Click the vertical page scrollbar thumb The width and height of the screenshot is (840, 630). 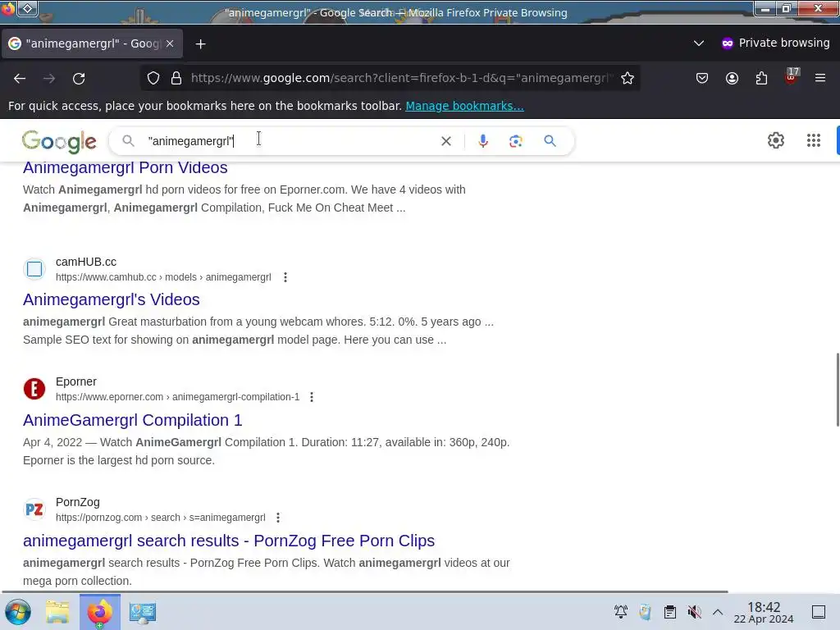[838, 390]
